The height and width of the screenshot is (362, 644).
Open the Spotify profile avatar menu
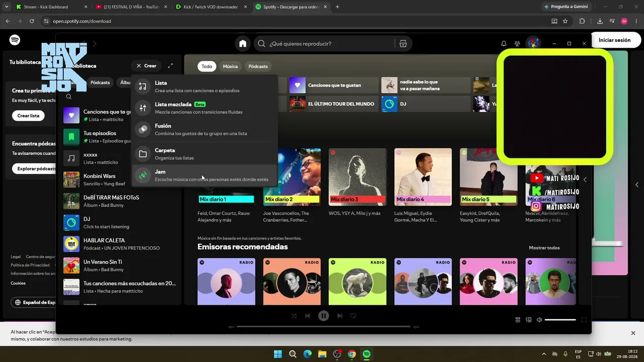(533, 43)
